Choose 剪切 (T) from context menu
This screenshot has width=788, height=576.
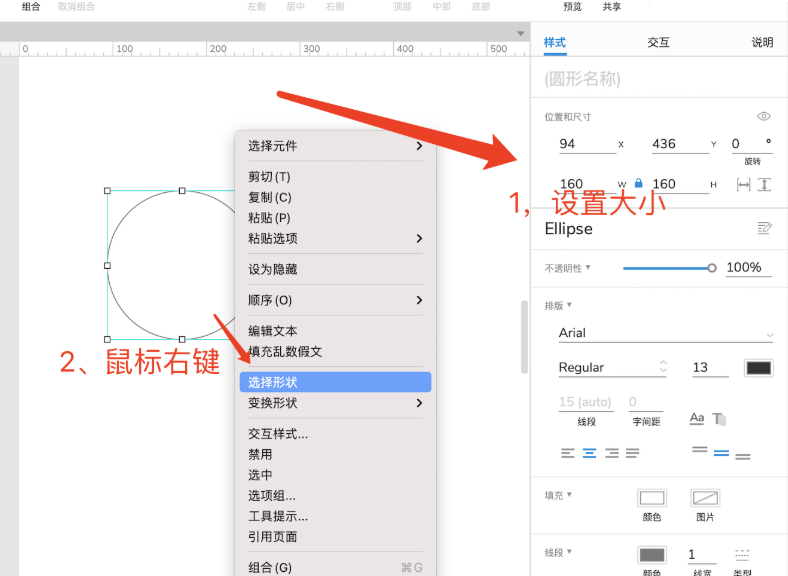tap(335, 177)
